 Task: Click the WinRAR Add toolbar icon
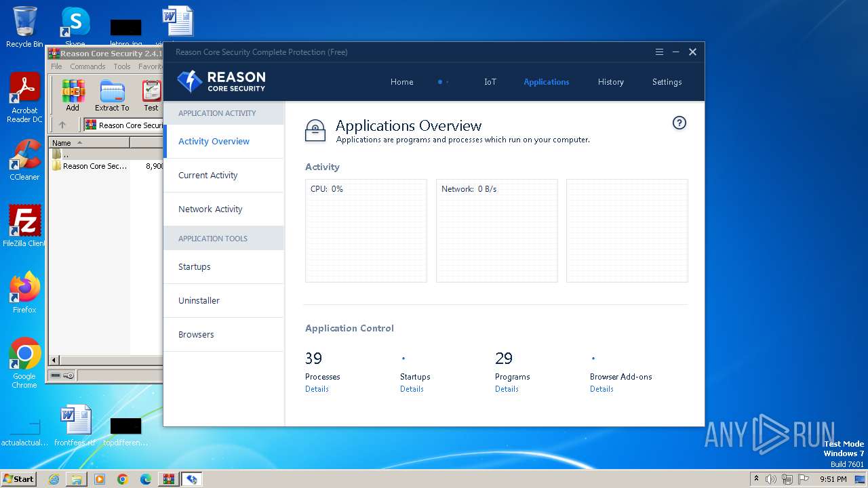coord(73,96)
